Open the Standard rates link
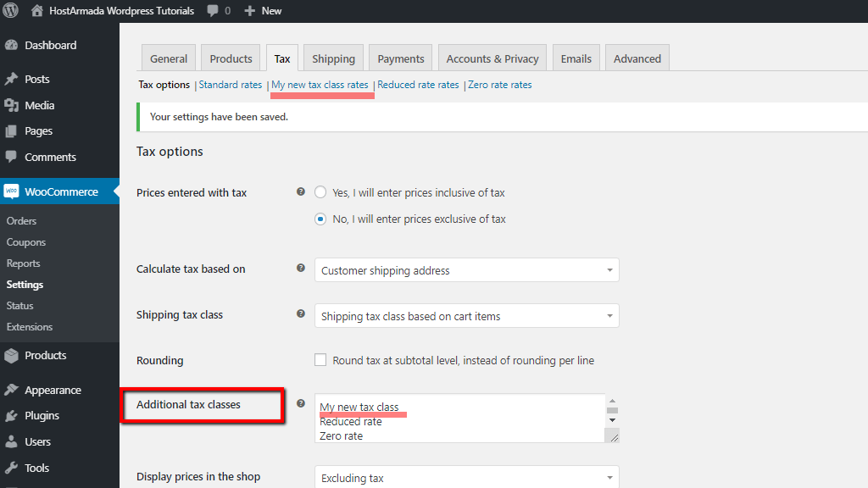 point(231,85)
